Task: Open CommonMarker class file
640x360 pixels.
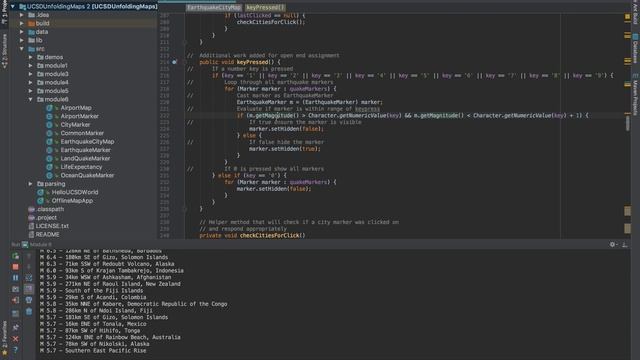Action: coord(82,133)
